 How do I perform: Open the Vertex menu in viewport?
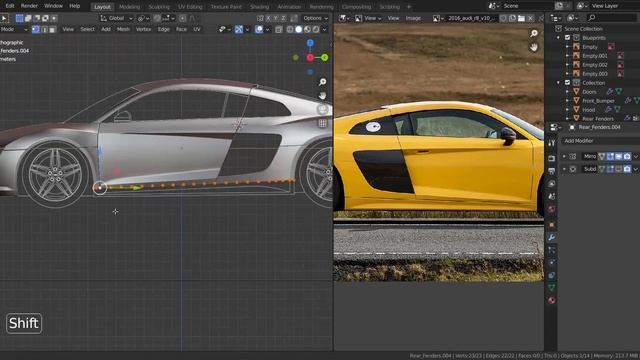(x=143, y=29)
